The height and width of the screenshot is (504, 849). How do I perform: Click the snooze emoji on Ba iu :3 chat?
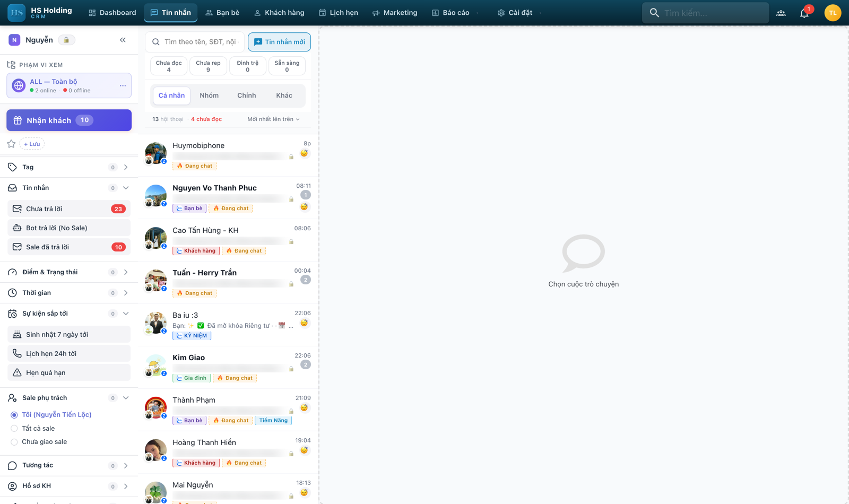click(x=304, y=323)
